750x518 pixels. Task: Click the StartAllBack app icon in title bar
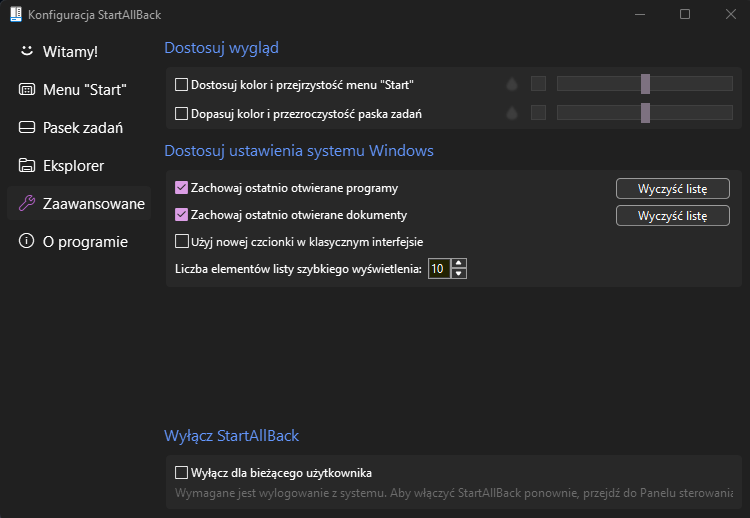(16, 14)
